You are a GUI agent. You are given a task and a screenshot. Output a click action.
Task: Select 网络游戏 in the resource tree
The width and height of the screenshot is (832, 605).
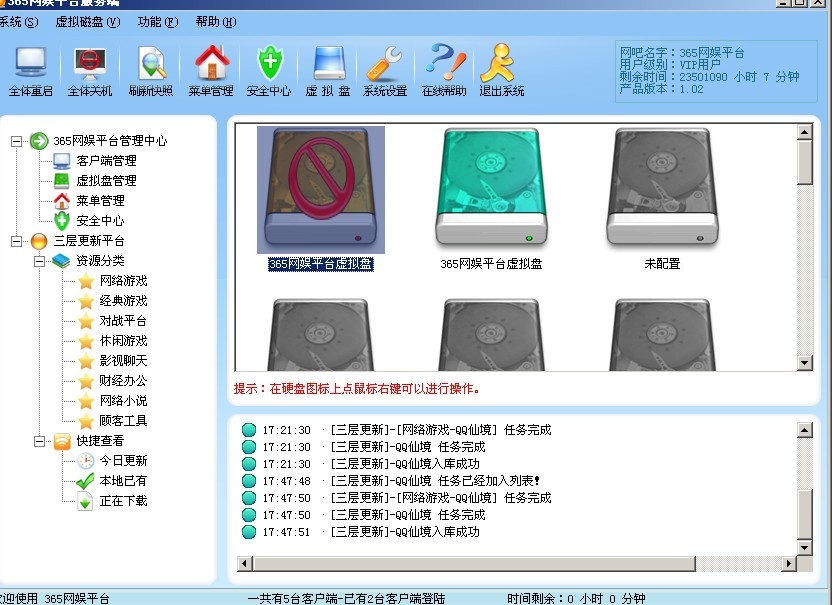pyautogui.click(x=123, y=281)
